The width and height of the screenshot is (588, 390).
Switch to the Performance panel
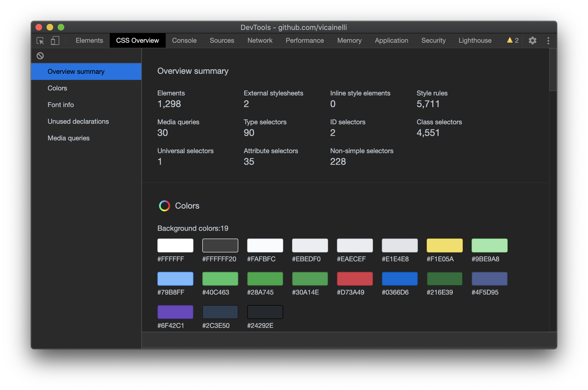click(x=305, y=40)
